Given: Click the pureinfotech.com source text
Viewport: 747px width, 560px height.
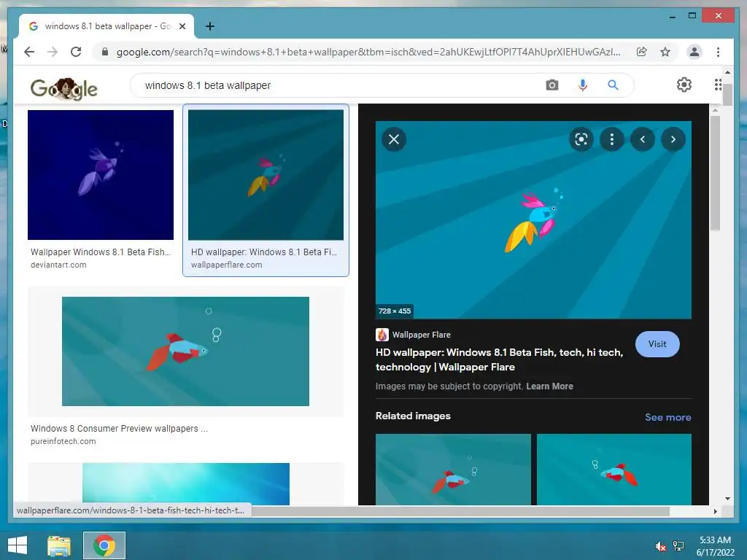Looking at the screenshot, I should pos(63,441).
